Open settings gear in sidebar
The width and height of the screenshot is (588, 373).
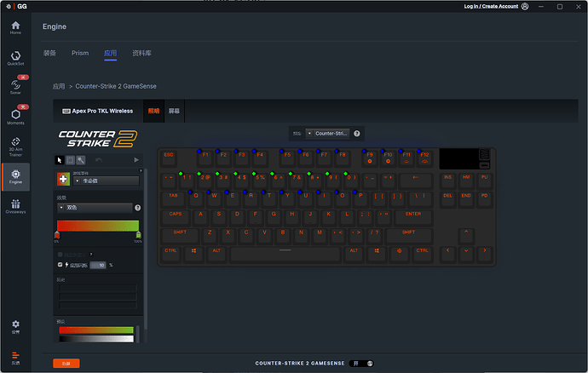coord(15,324)
